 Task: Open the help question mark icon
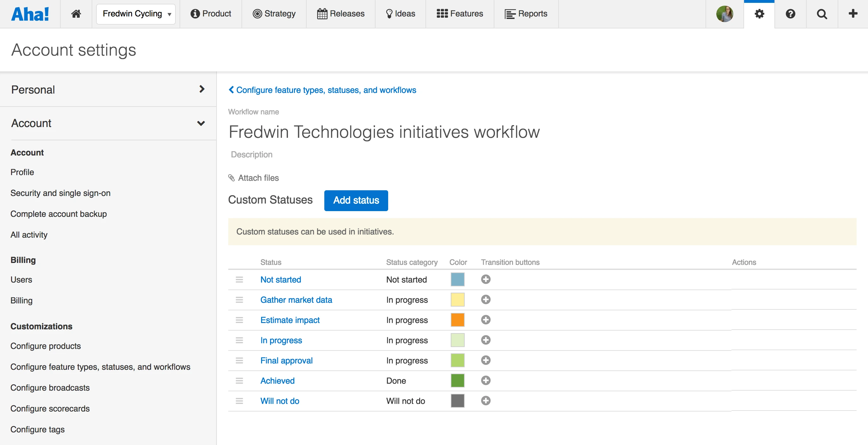(790, 14)
